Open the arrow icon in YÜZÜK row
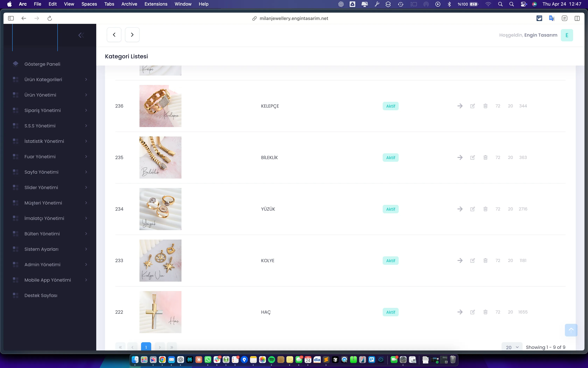The image size is (588, 368). pos(460,209)
